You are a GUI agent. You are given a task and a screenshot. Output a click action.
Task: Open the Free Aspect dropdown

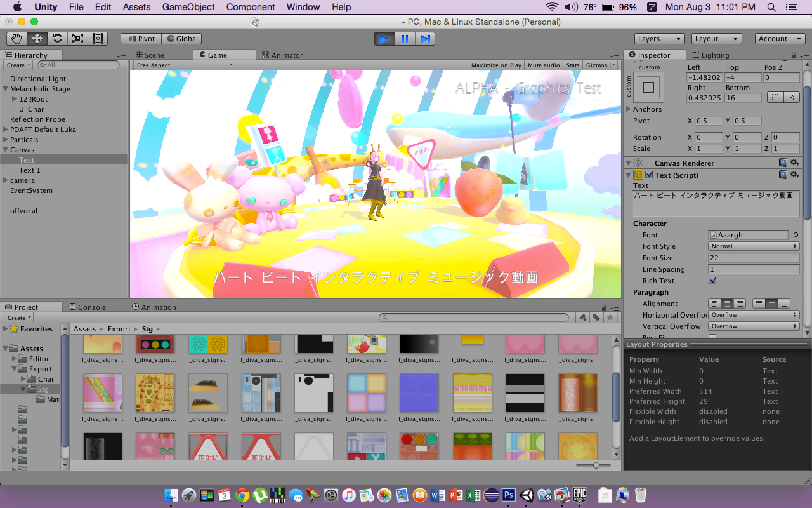(185, 65)
